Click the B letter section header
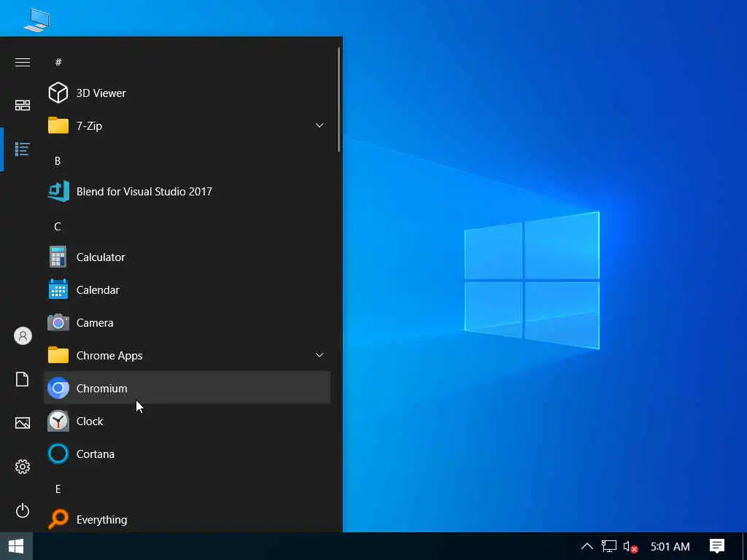 (58, 161)
